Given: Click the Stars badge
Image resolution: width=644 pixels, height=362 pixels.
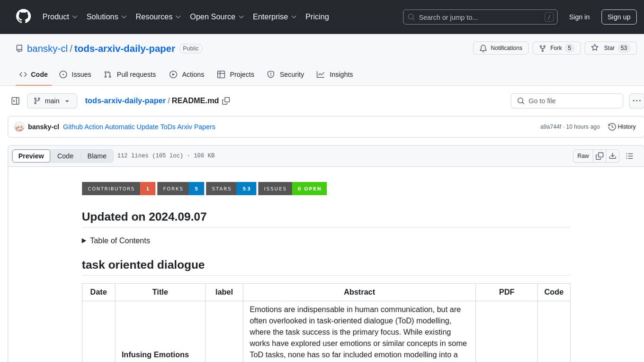Looking at the screenshot, I should [x=231, y=189].
